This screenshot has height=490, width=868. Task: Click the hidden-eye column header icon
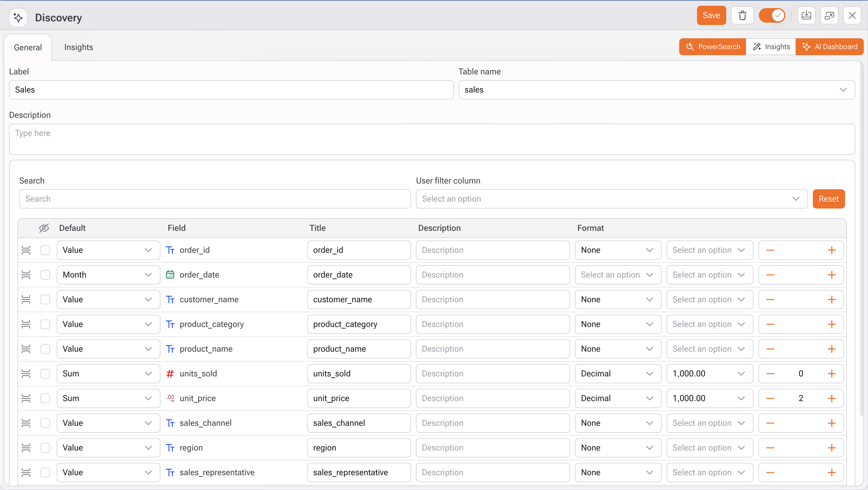click(44, 228)
